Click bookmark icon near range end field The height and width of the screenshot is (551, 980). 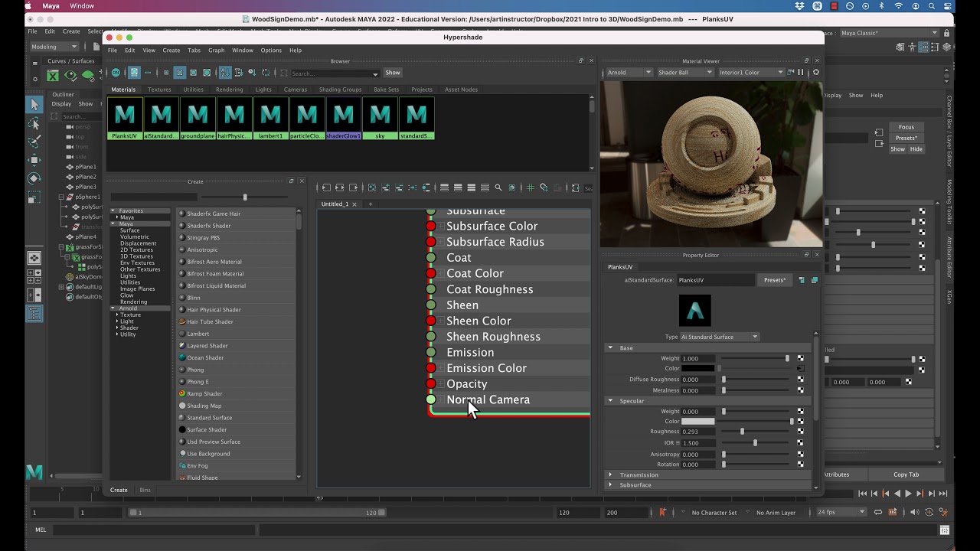coord(663,512)
